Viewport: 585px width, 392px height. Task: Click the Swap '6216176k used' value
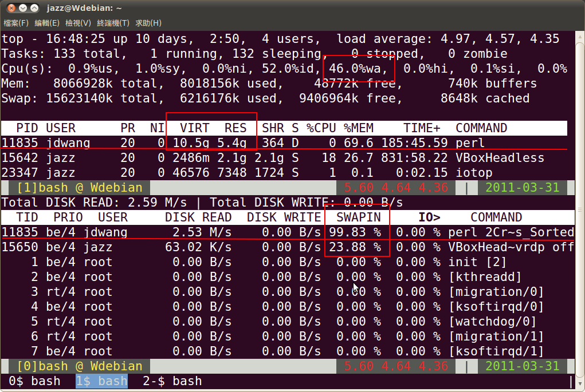[x=231, y=98]
